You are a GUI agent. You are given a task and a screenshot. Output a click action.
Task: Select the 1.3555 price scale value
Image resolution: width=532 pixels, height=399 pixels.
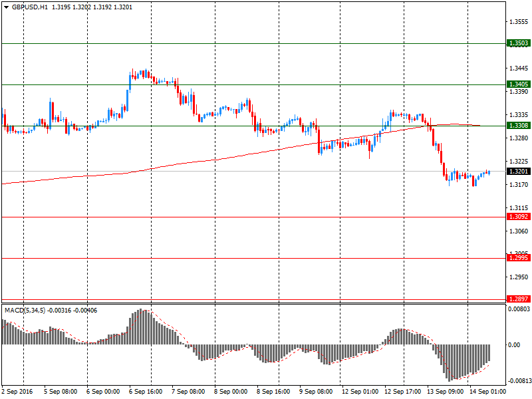point(519,22)
